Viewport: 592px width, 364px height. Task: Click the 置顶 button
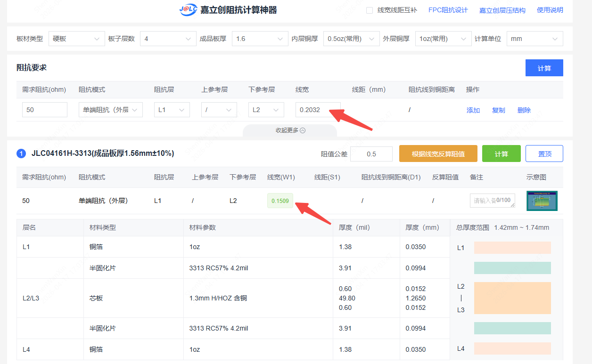[x=544, y=154]
